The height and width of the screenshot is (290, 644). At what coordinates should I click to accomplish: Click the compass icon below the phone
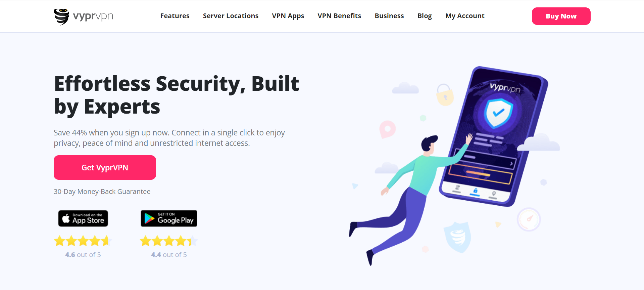[529, 219]
